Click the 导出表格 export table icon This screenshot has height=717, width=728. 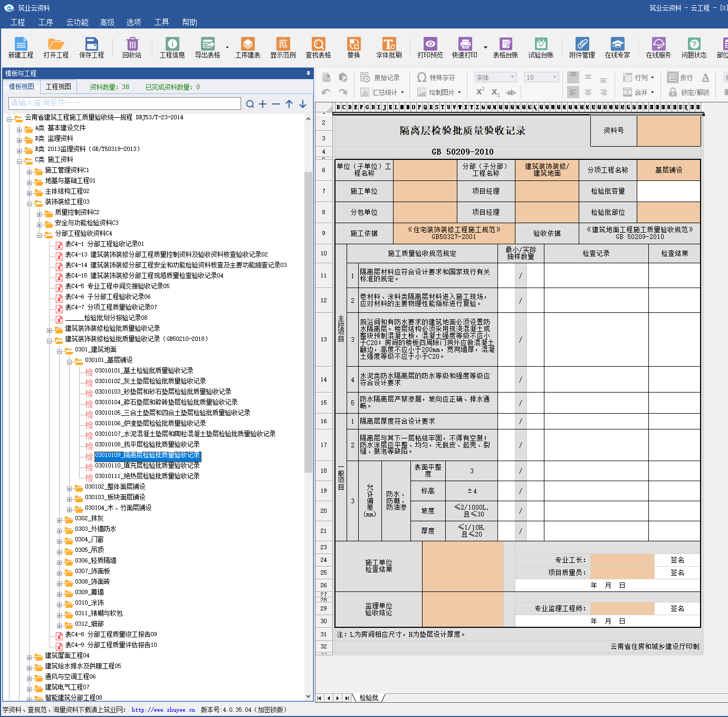(x=207, y=47)
